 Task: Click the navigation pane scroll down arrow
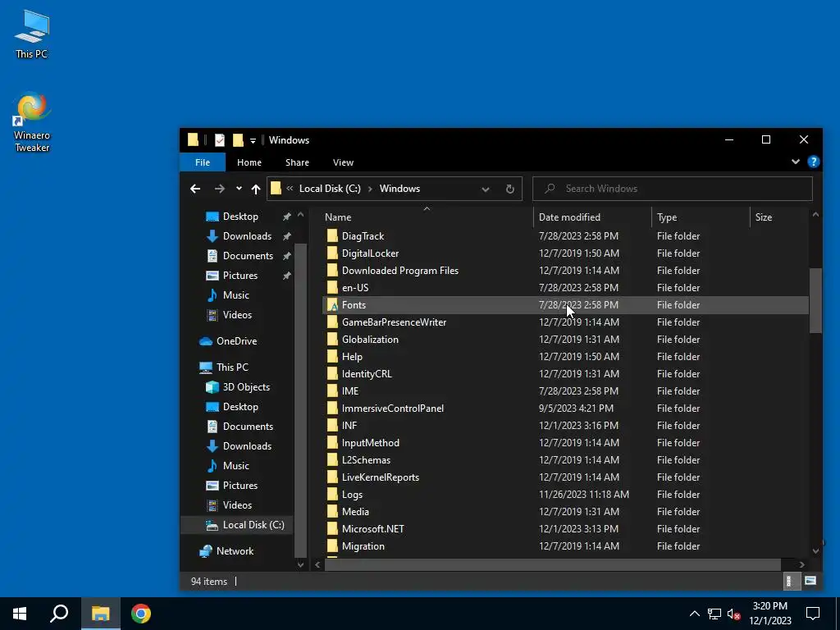(300, 564)
